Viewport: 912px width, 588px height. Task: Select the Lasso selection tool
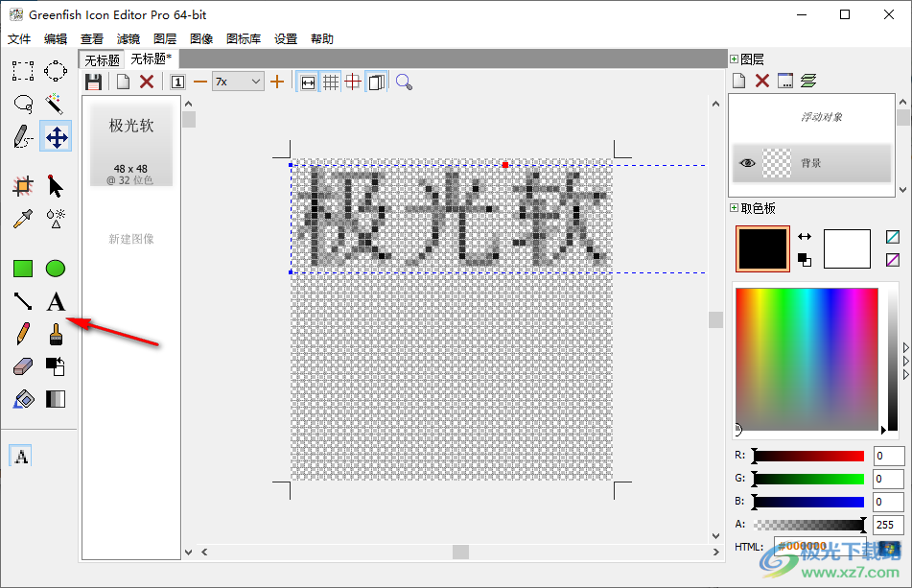pyautogui.click(x=25, y=104)
